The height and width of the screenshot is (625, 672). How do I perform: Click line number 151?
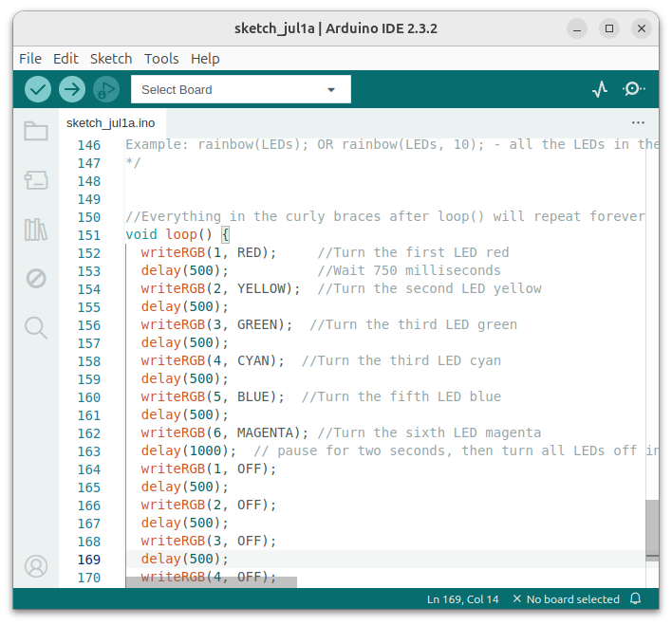point(88,235)
